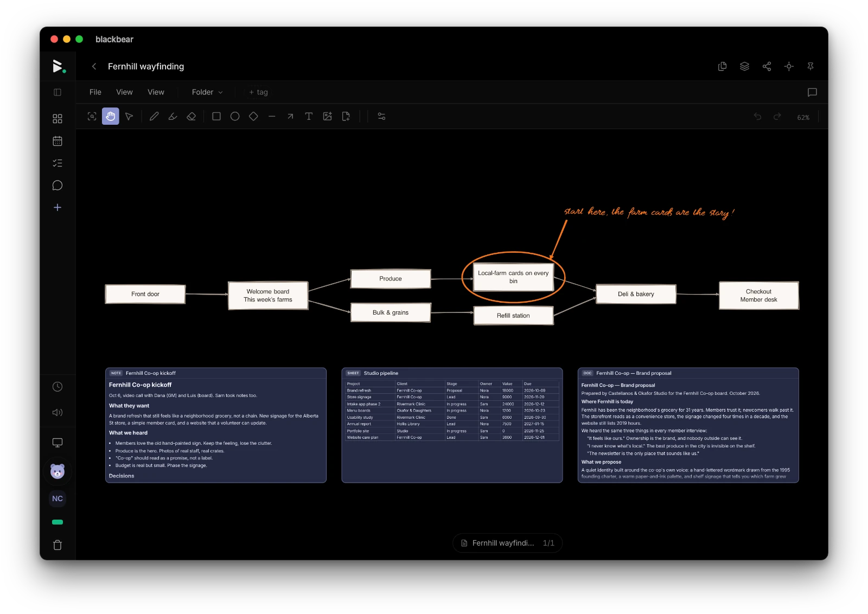Viewport: 868px width, 614px height.
Task: Open the task checklist in sidebar
Action: tap(58, 163)
